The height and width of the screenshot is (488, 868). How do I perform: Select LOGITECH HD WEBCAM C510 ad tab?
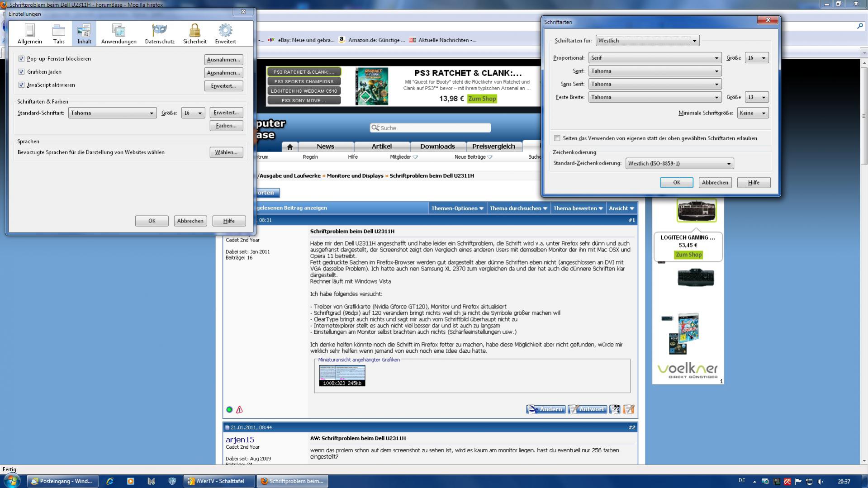point(304,91)
